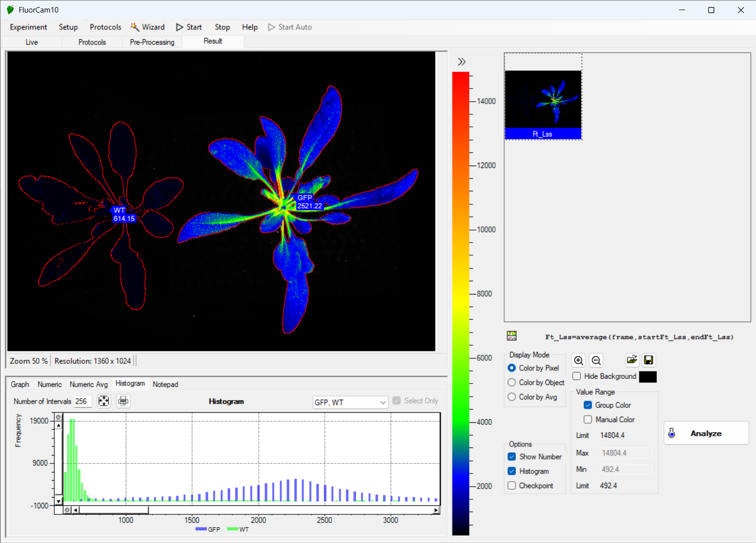Open the Protocols menu

(105, 27)
